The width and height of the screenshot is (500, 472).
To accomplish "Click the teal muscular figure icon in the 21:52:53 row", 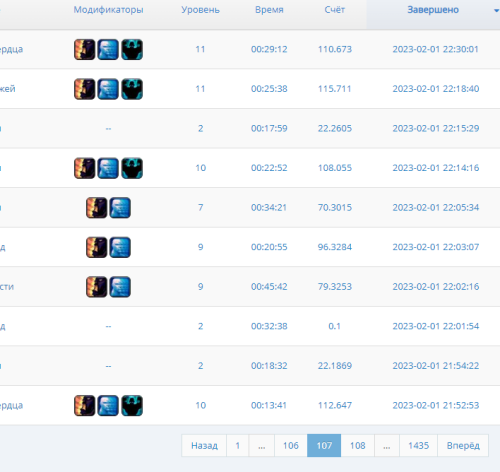I will [x=132, y=405].
